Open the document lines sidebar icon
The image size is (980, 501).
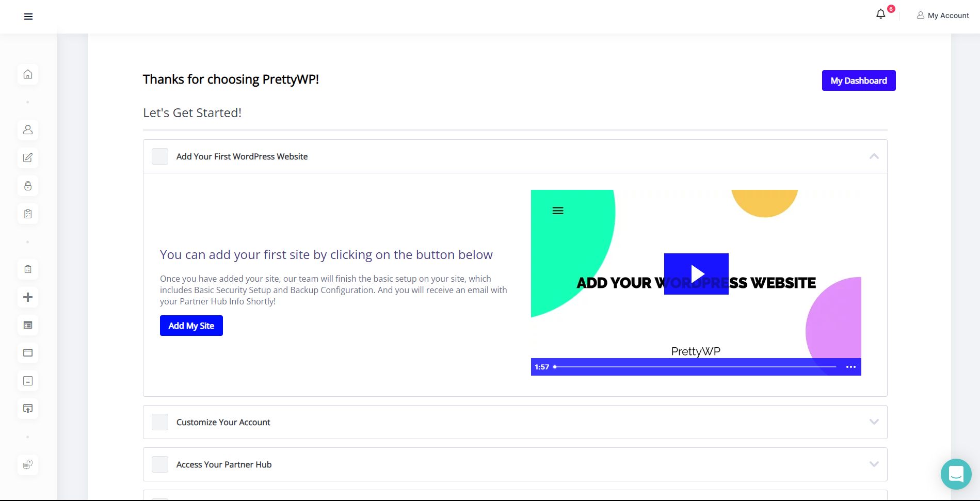point(28,381)
